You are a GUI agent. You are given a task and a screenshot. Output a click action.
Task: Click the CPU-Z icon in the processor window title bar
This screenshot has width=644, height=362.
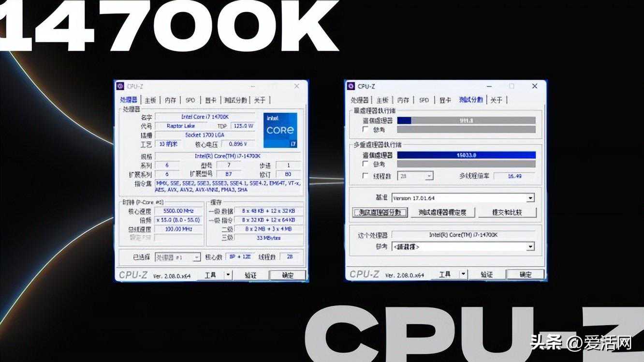[x=121, y=86]
